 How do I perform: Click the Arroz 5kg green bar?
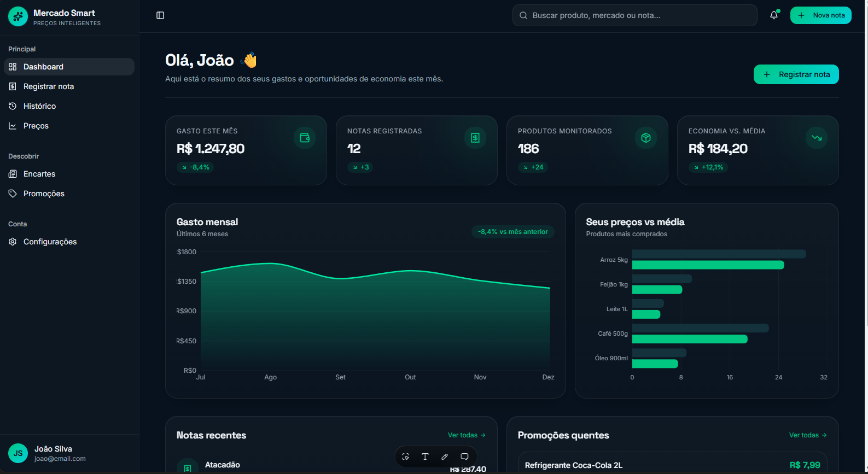(708, 265)
